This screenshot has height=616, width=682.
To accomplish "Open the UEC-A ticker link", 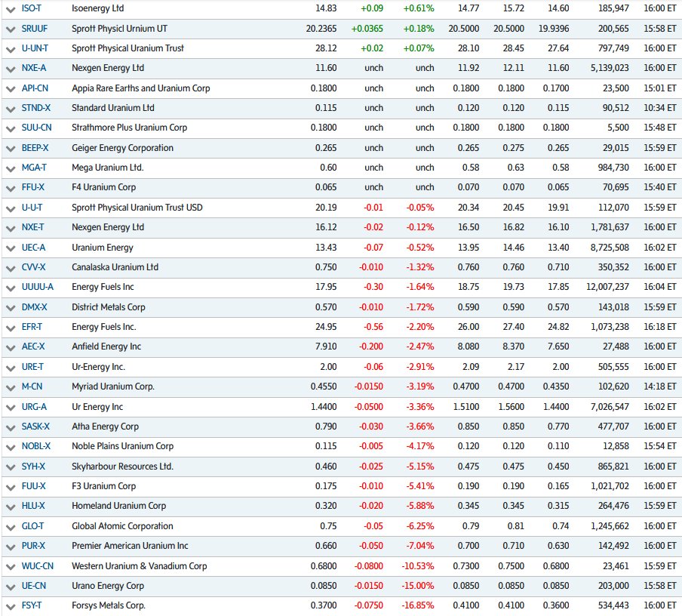I will pyautogui.click(x=33, y=248).
